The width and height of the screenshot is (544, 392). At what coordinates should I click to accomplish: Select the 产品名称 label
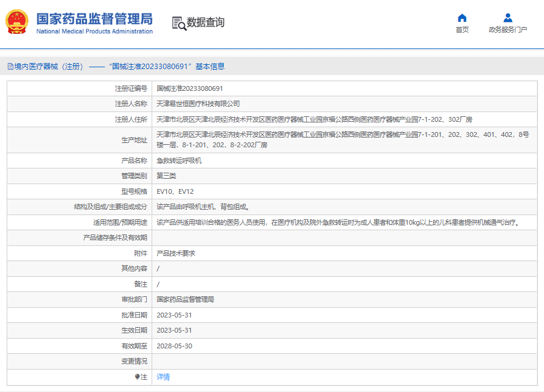click(134, 161)
